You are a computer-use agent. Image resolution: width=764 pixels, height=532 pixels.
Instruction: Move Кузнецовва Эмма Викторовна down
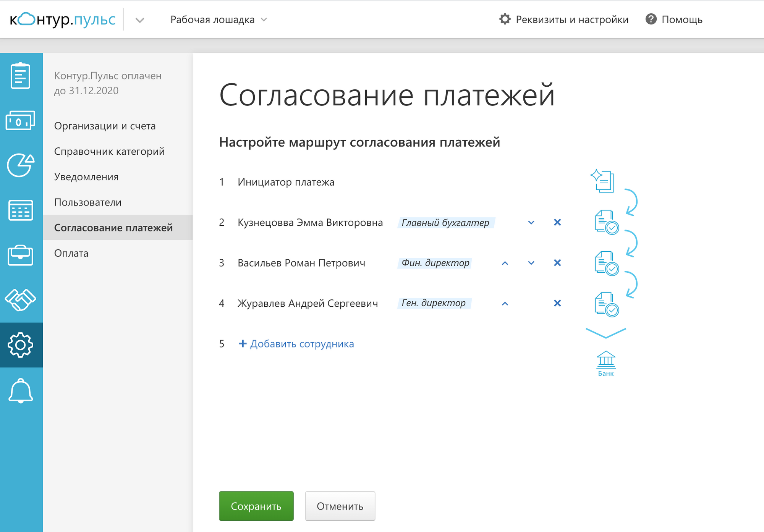pyautogui.click(x=531, y=222)
